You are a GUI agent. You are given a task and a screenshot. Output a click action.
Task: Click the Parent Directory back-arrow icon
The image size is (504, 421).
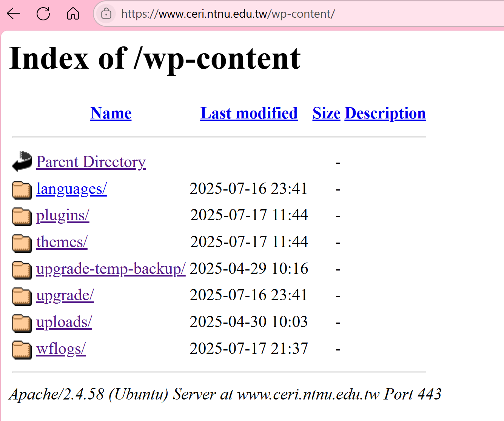pos(22,161)
